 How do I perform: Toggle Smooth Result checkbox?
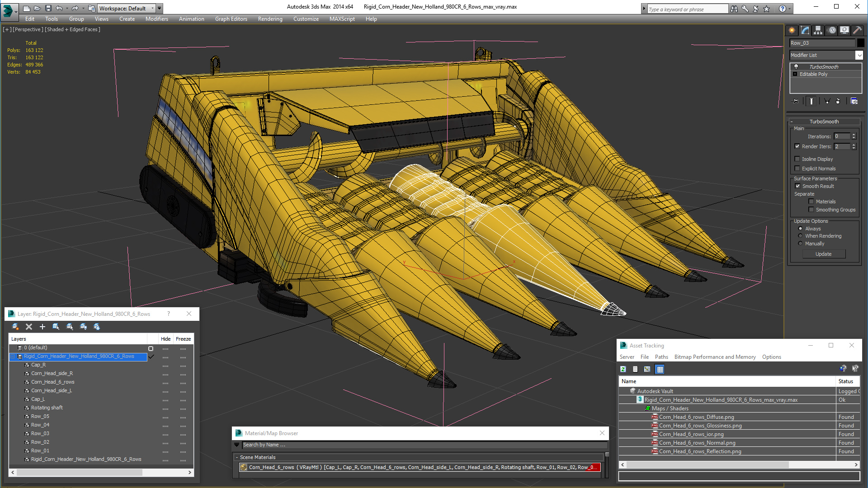click(x=798, y=186)
